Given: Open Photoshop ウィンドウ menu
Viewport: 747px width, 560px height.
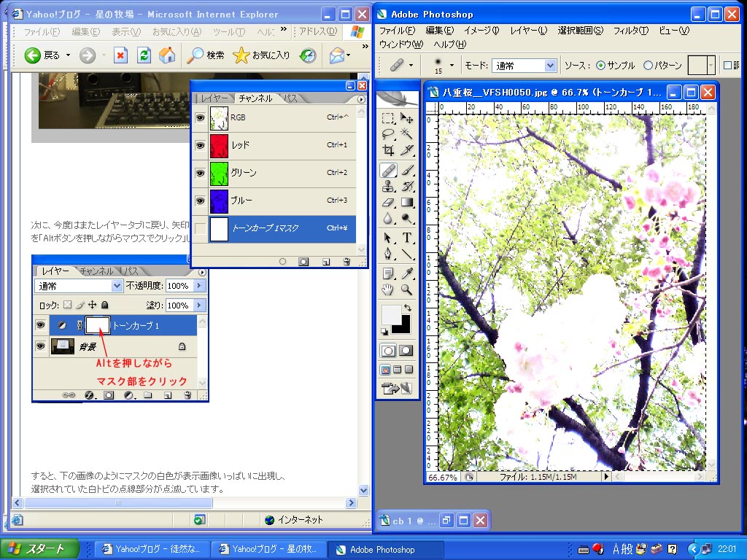Looking at the screenshot, I should click(401, 44).
